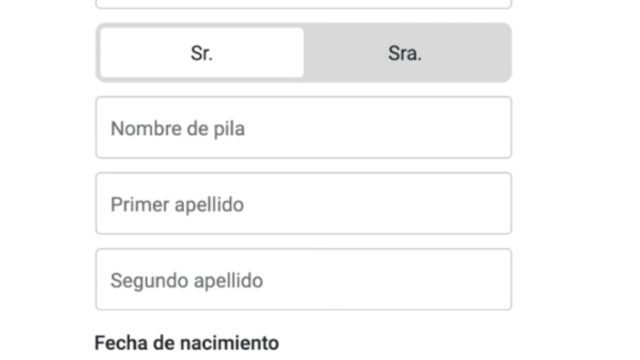Tap the white Sr. segment
Screen dimensions: 640x360
(x=202, y=53)
